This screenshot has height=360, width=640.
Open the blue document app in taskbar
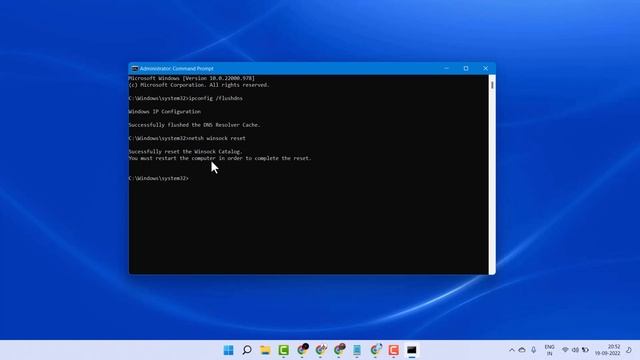coord(357,350)
